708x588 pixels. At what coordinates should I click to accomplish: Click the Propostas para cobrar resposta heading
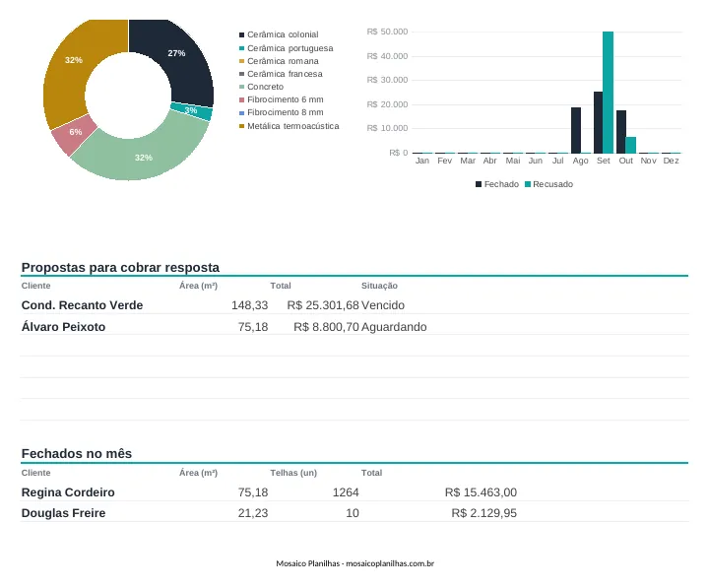[120, 267]
